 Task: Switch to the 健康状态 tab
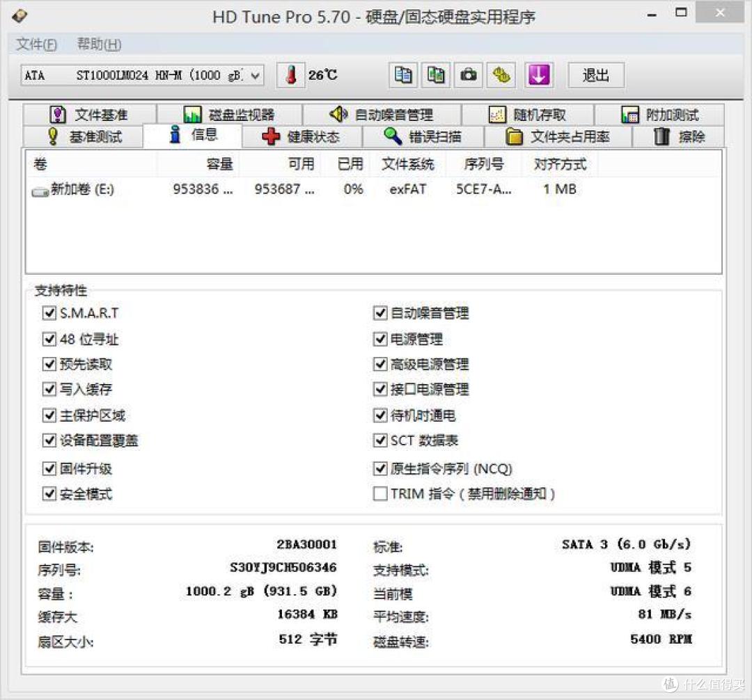[x=302, y=136]
